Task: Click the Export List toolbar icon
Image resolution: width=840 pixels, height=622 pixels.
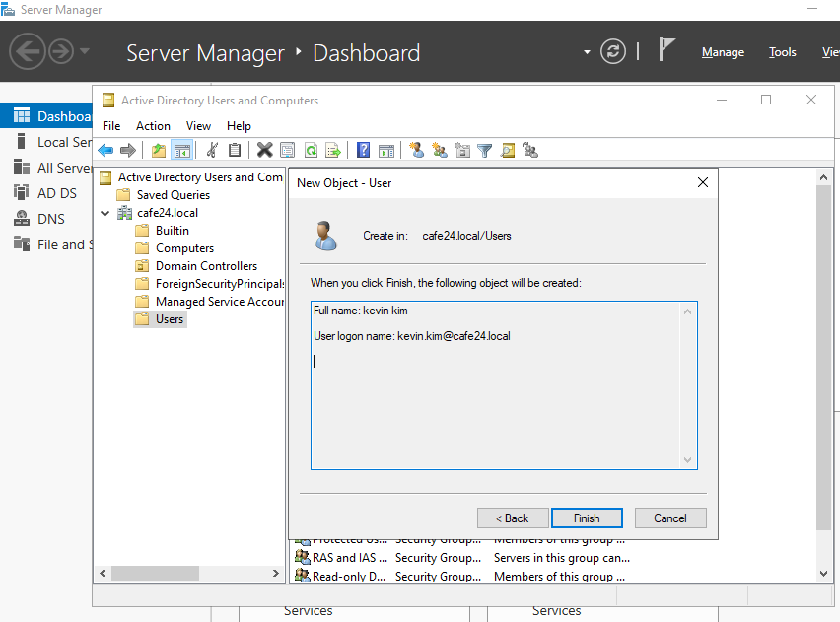Action: click(333, 151)
